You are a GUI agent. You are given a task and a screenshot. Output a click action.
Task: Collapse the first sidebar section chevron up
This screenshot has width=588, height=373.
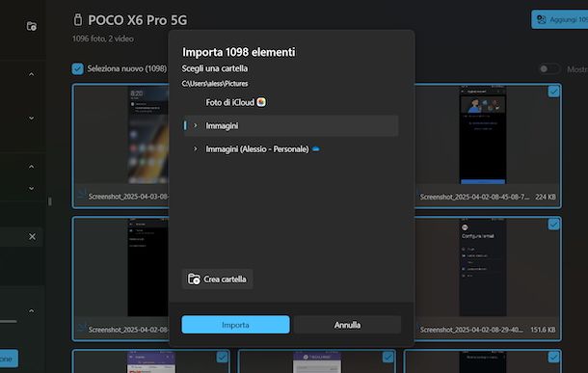click(32, 74)
